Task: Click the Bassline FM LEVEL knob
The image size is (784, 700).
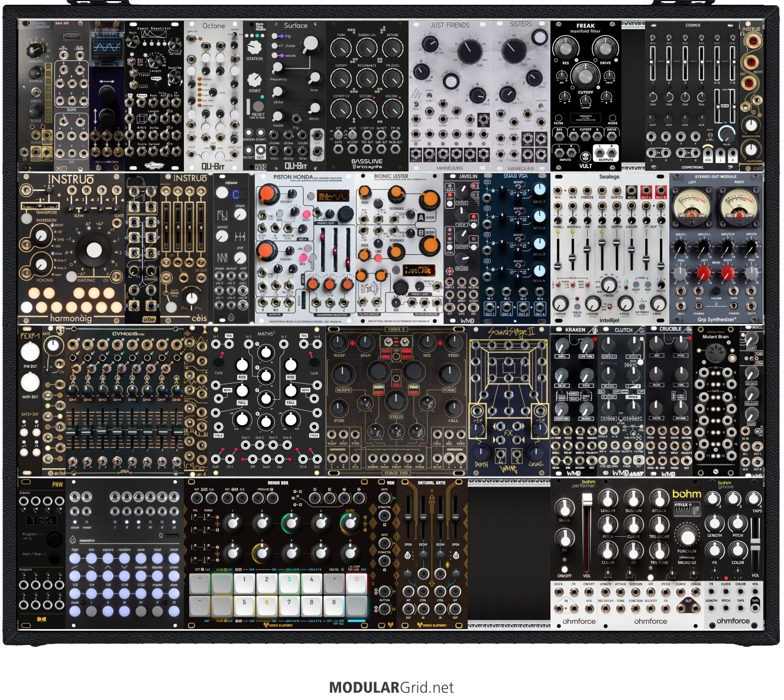Action: pyautogui.click(x=392, y=79)
